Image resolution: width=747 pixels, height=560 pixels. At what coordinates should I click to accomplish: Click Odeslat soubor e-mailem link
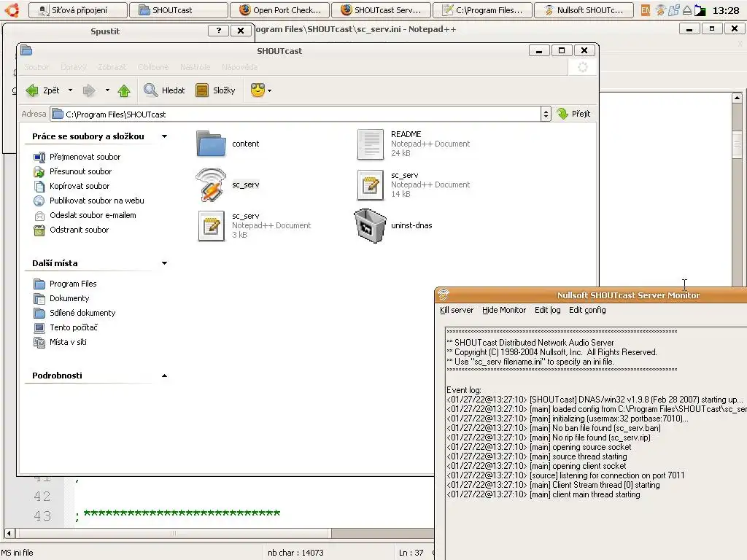point(93,215)
